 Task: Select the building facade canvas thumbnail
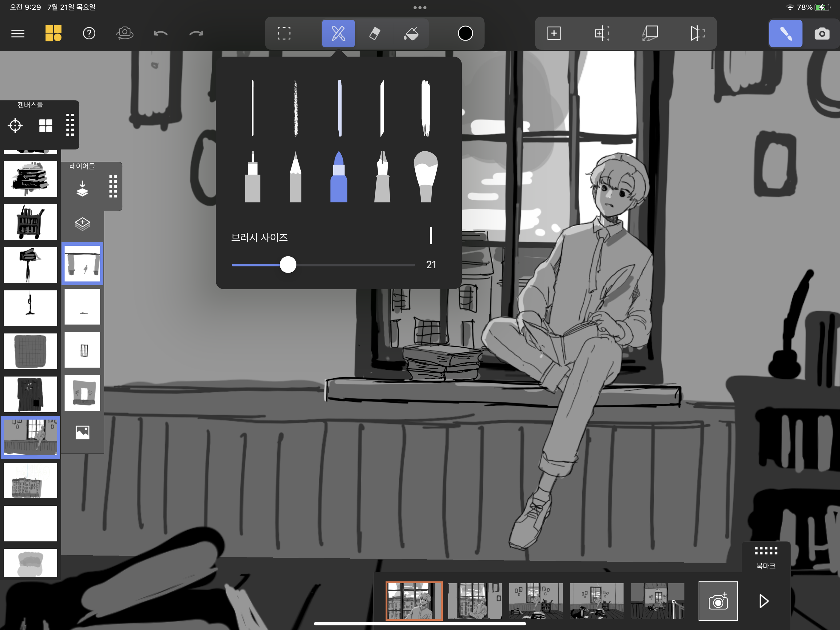point(30,481)
